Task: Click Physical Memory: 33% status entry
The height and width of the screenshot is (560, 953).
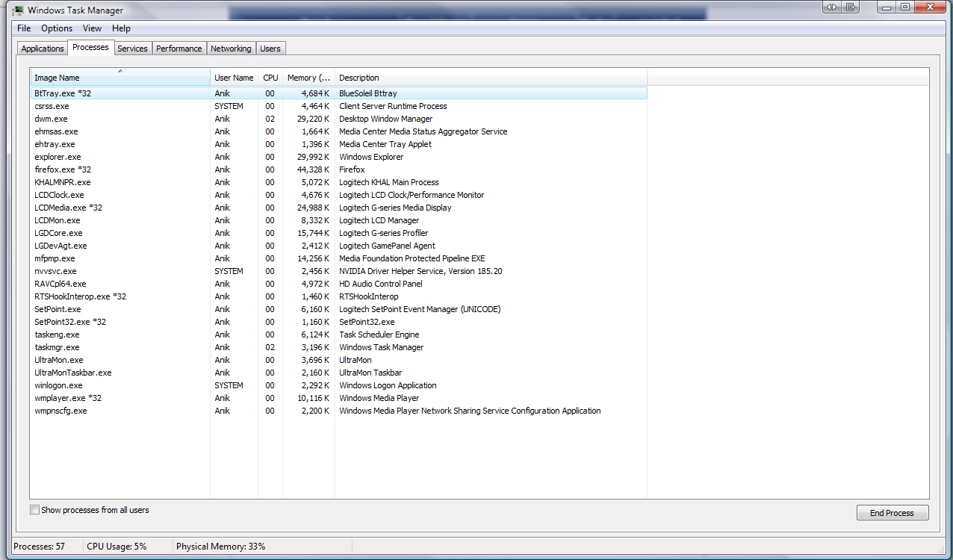Action: [x=221, y=547]
